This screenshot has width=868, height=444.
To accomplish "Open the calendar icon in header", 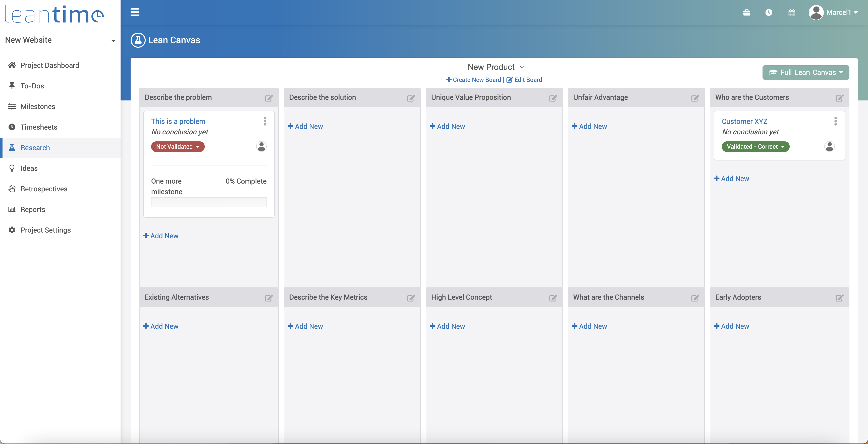I will (791, 13).
